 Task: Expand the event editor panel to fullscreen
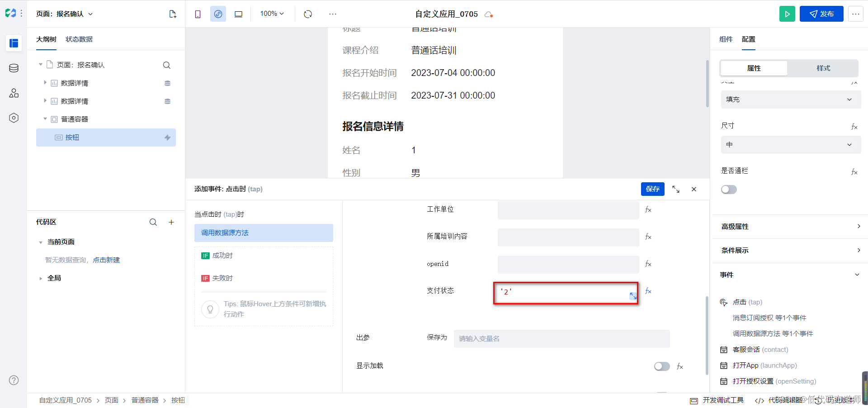676,189
